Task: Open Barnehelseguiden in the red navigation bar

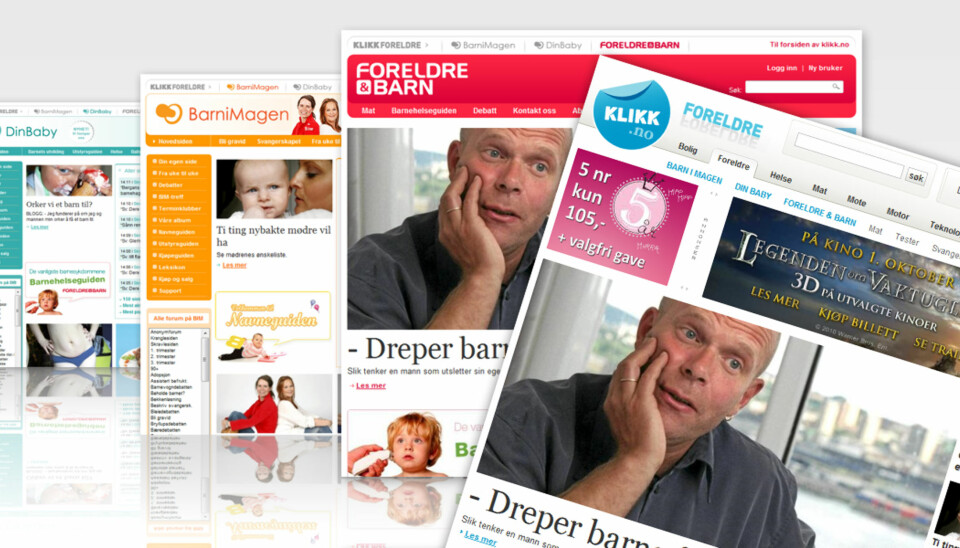Action: (424, 111)
